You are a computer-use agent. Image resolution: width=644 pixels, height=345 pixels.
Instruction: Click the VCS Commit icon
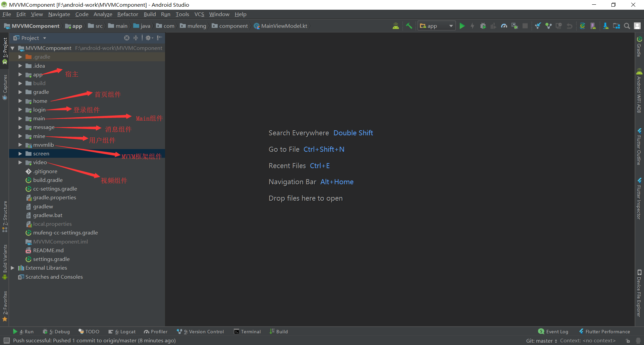coord(548,26)
